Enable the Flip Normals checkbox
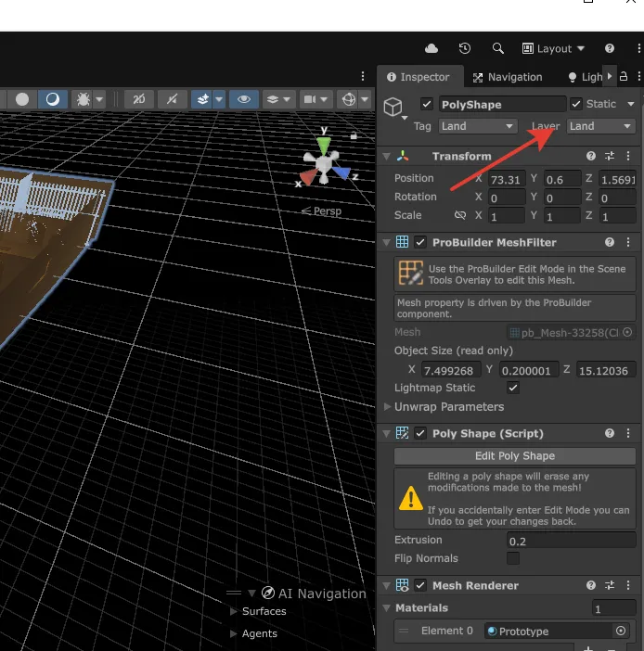The height and width of the screenshot is (651, 644). 513,558
